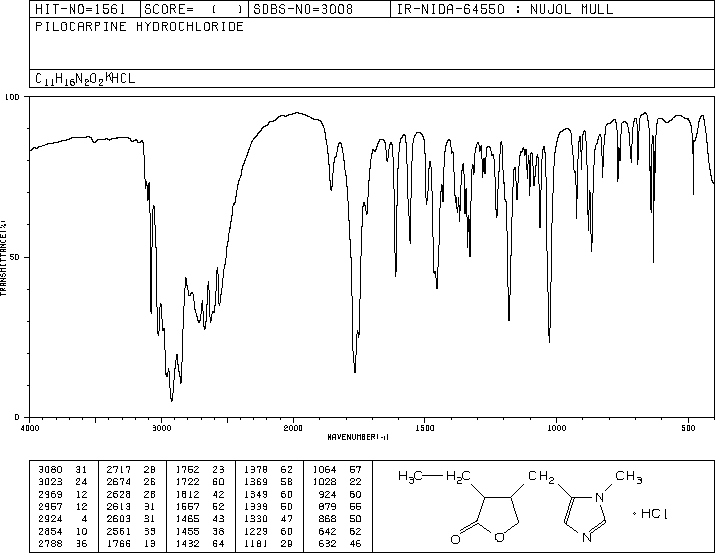Click the 1229 peak table entry
This screenshot has height=553, width=715.
pos(268,531)
